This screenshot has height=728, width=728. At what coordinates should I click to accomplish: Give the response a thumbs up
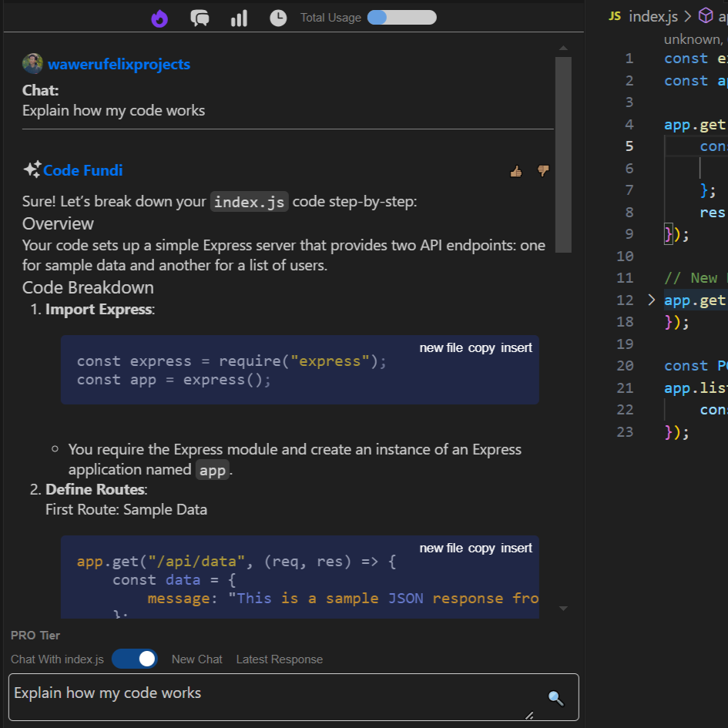point(516,172)
